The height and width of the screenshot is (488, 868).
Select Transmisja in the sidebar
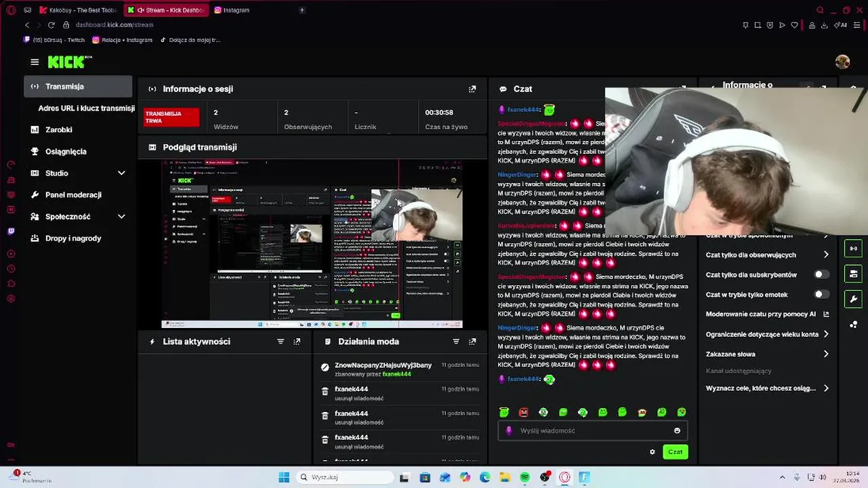tap(79, 86)
